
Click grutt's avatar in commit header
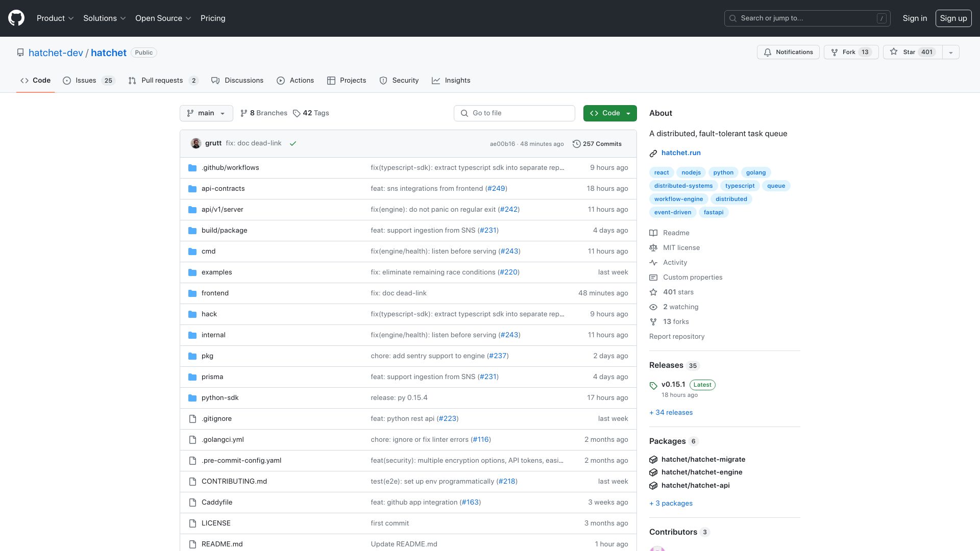pos(196,143)
